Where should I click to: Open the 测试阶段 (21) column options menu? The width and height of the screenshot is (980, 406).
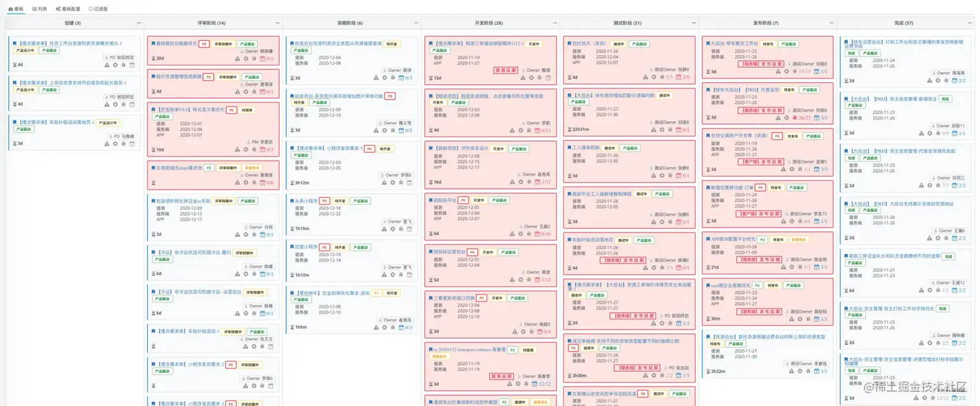(x=694, y=23)
